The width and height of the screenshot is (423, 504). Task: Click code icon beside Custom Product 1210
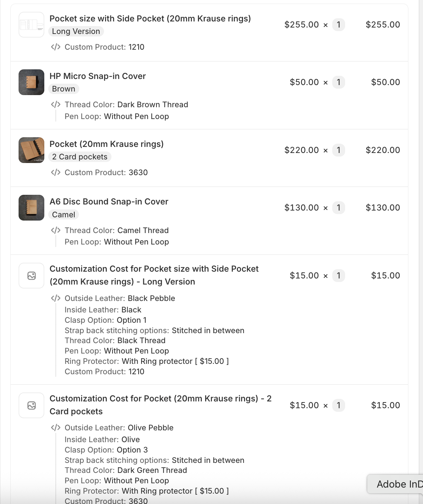click(56, 47)
